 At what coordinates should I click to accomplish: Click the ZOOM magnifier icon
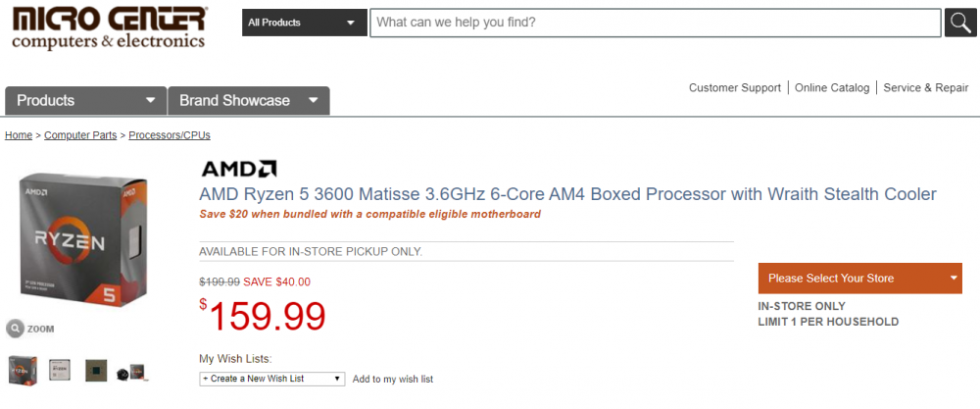(15, 329)
